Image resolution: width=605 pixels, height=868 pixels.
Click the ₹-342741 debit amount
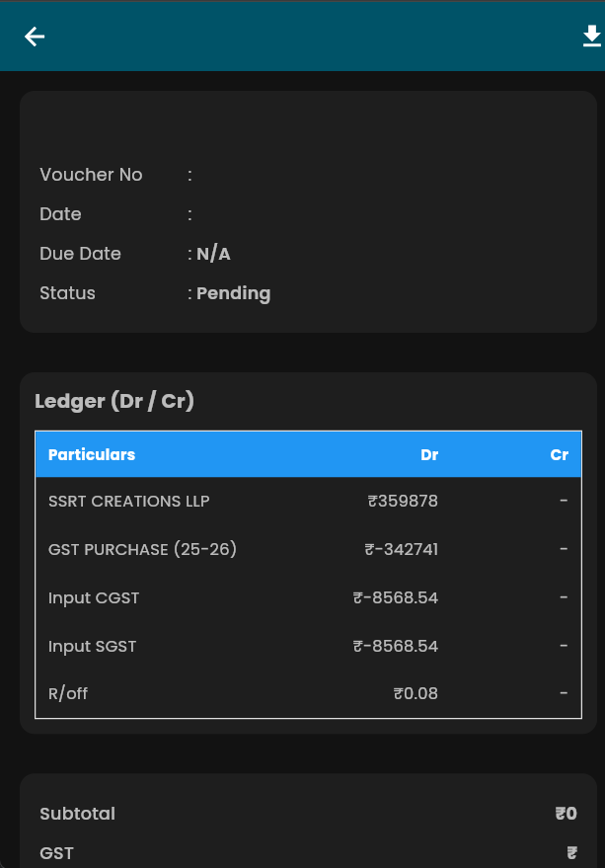pyautogui.click(x=401, y=549)
